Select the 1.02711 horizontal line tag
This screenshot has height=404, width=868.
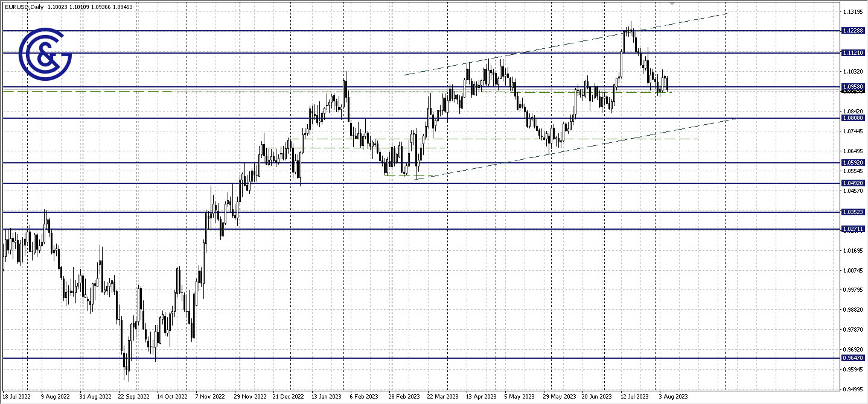852,229
